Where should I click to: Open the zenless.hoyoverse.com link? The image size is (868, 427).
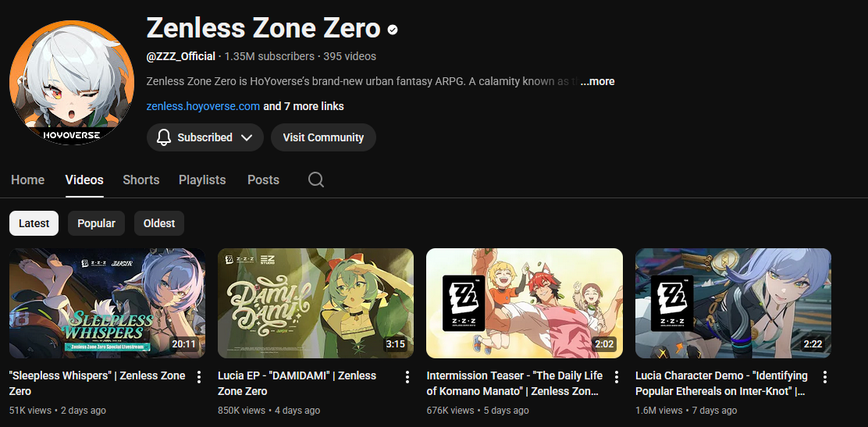[x=203, y=106]
